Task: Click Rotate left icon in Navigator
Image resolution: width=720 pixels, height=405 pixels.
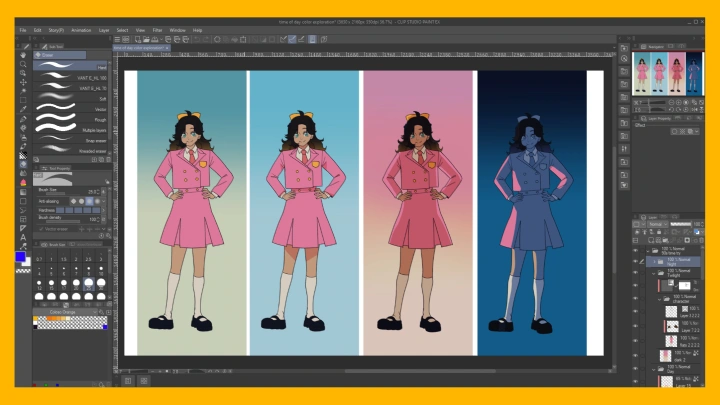Action: pos(671,110)
